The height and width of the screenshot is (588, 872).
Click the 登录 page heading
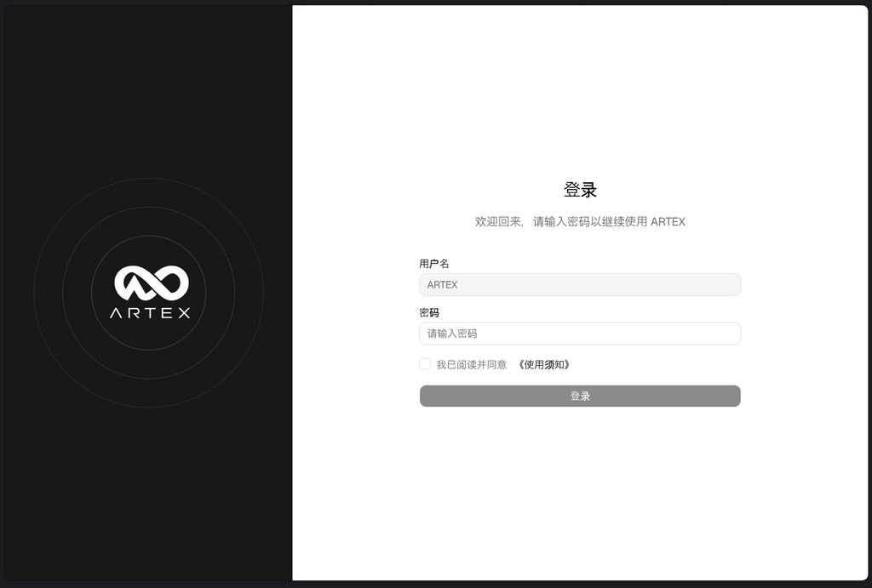pos(580,190)
